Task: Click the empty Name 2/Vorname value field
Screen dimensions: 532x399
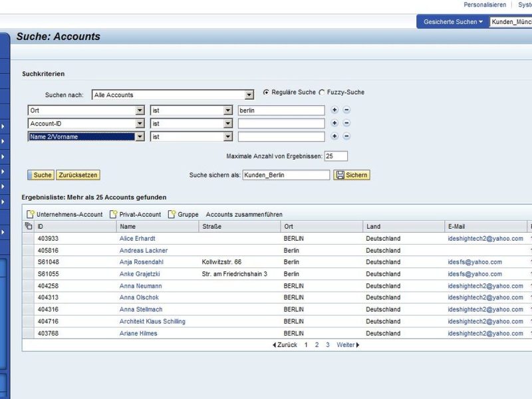Action: point(281,137)
